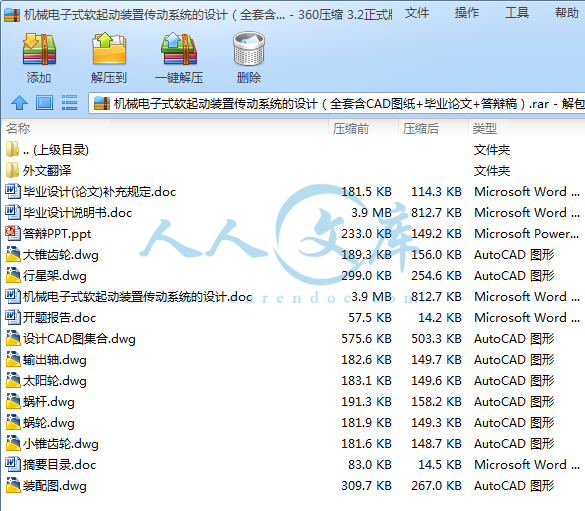Select the 答辩PPT.ppt file icon
The height and width of the screenshot is (511, 585).
coord(12,233)
